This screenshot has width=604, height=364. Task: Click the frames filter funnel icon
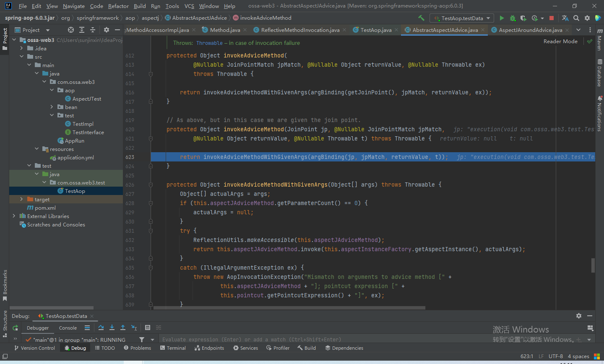tap(142, 339)
